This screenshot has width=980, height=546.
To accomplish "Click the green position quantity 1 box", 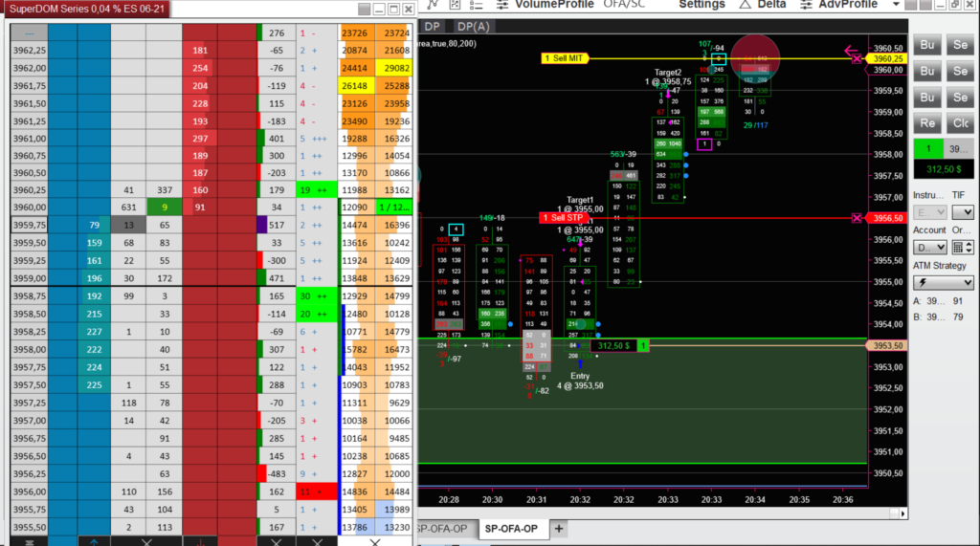I will 928,148.
